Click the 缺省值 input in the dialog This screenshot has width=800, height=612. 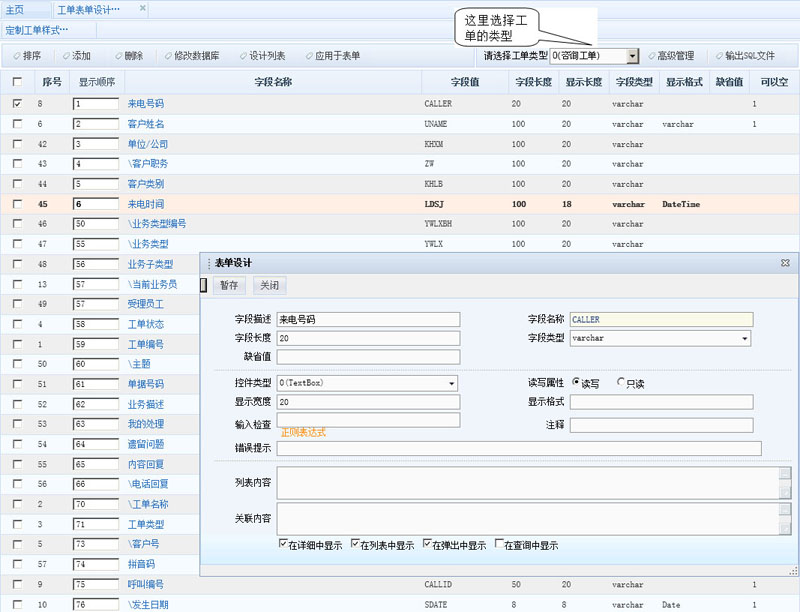pyautogui.click(x=368, y=356)
